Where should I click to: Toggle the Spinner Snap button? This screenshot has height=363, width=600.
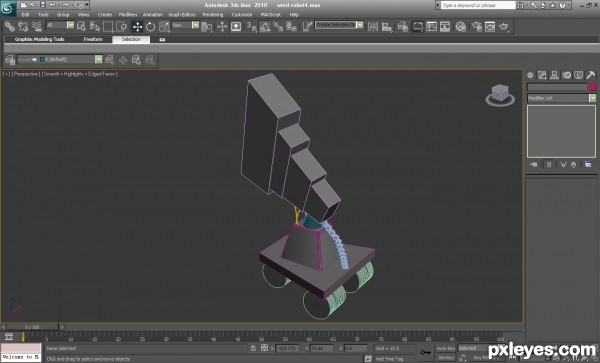tap(291, 26)
